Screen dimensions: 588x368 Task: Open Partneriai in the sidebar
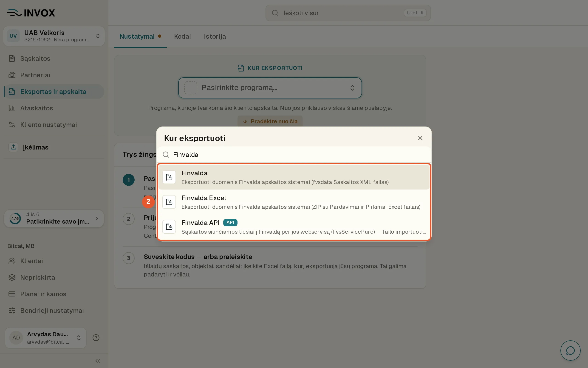click(x=54, y=75)
